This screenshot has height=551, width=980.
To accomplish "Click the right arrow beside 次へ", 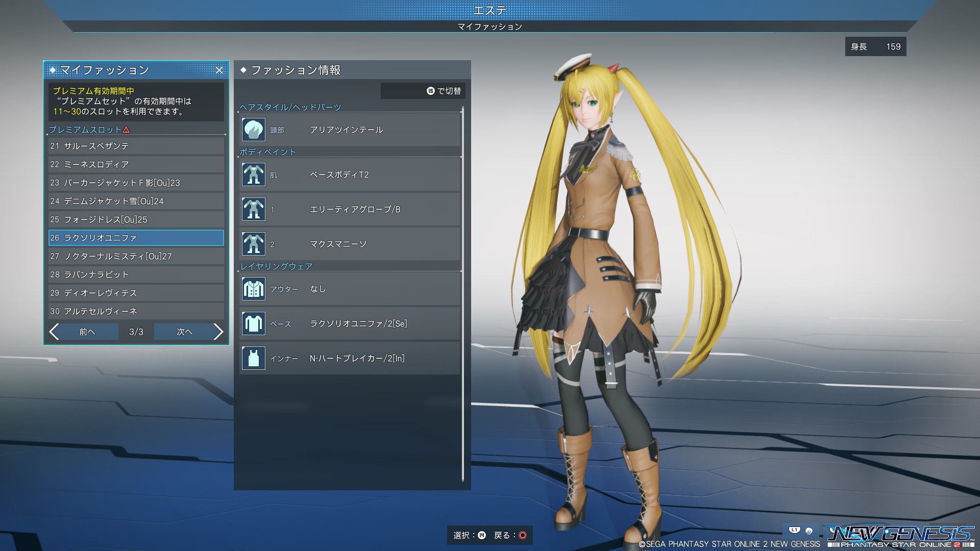I will point(218,332).
